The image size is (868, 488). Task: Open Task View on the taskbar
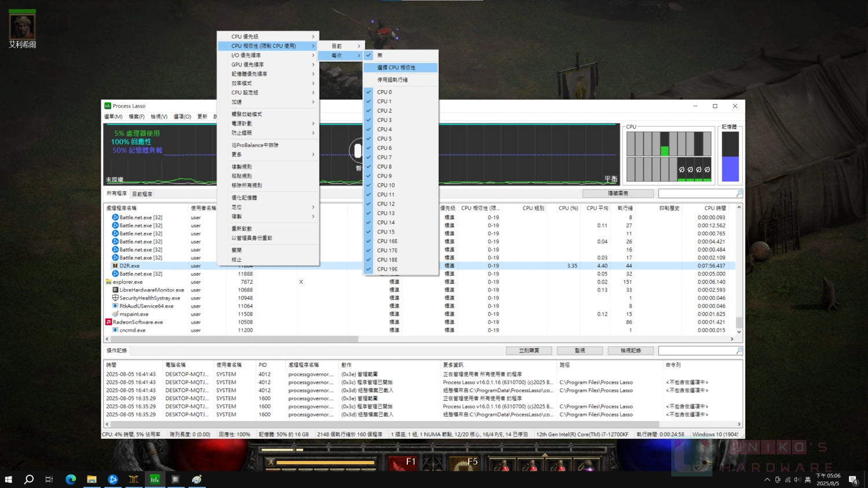(49, 479)
